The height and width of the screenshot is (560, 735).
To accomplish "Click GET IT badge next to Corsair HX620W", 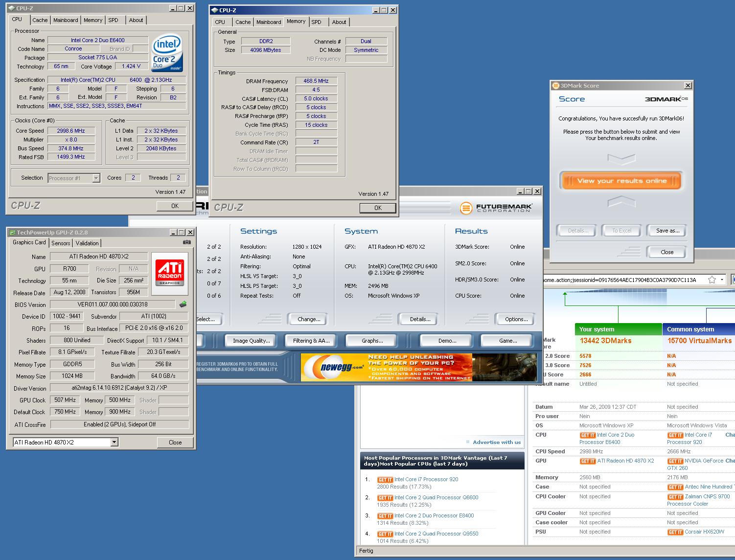I will pos(675,532).
